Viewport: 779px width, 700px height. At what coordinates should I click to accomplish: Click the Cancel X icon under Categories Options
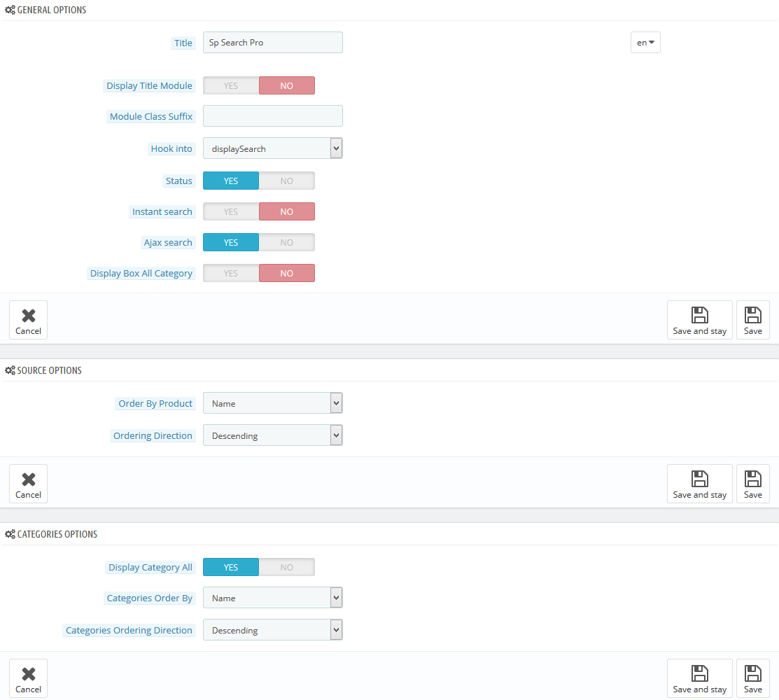28,674
